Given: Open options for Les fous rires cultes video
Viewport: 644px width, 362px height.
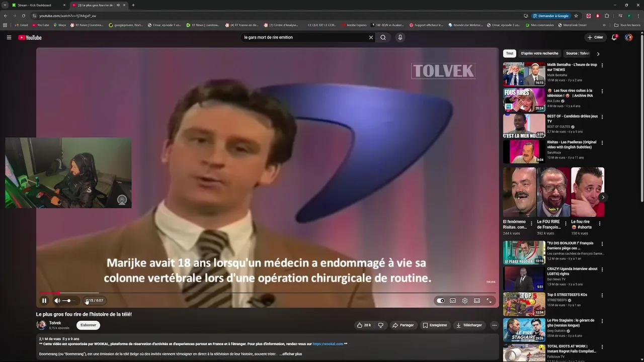Looking at the screenshot, I should [x=602, y=92].
